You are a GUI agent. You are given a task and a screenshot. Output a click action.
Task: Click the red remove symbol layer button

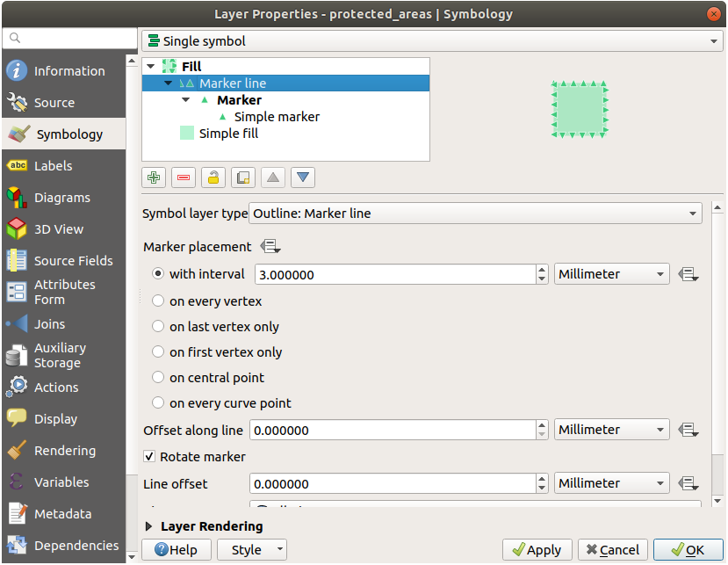click(x=184, y=177)
